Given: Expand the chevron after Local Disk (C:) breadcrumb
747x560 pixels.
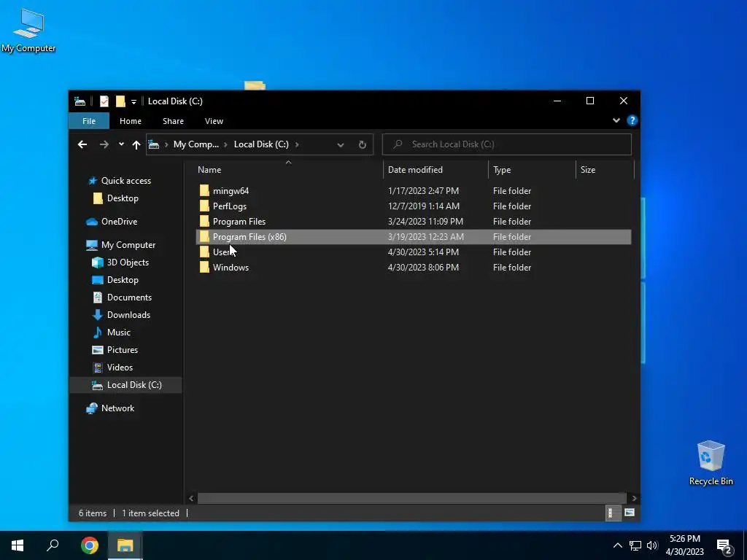Looking at the screenshot, I should pos(297,144).
